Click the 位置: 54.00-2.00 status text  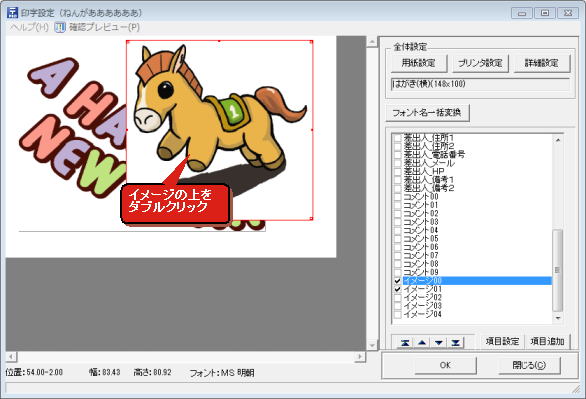[34, 372]
